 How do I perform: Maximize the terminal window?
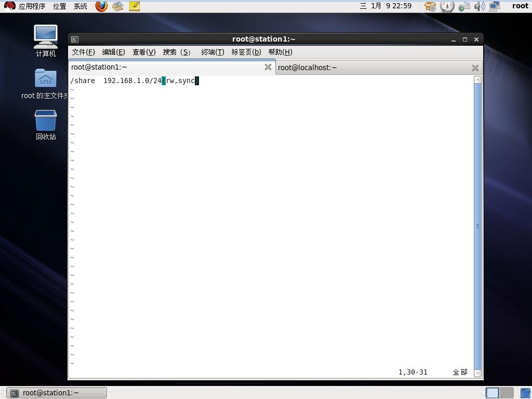[465, 39]
